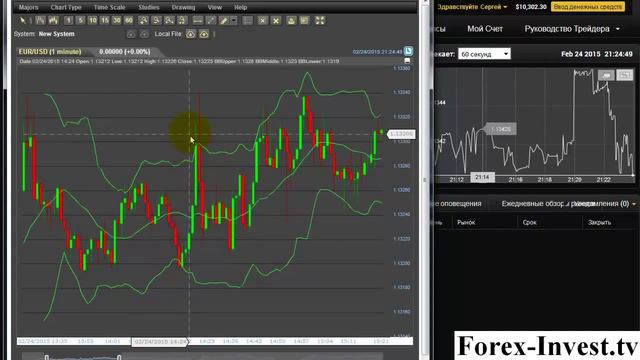The height and width of the screenshot is (360, 640).
Task: Expand the Руководство Трейдера menu
Action: tap(572, 29)
